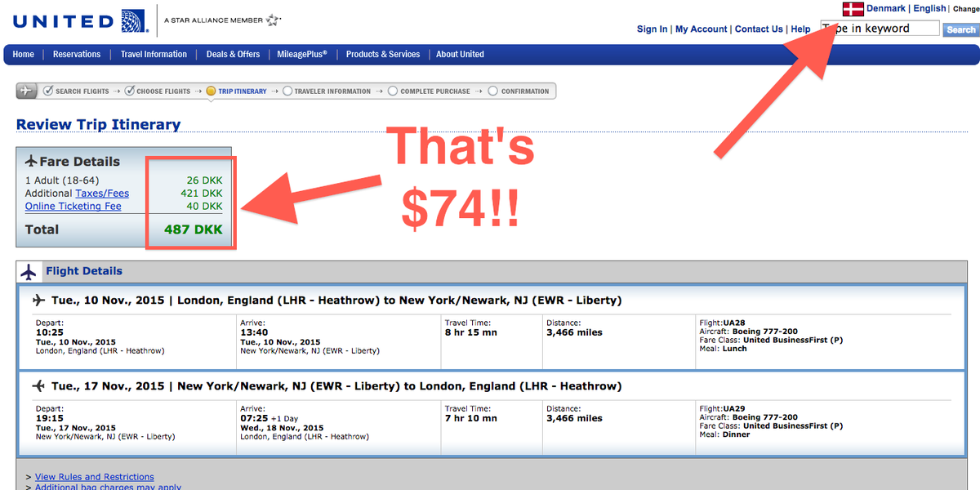Image resolution: width=980 pixels, height=490 pixels.
Task: Open the My Account link
Action: pos(701,29)
